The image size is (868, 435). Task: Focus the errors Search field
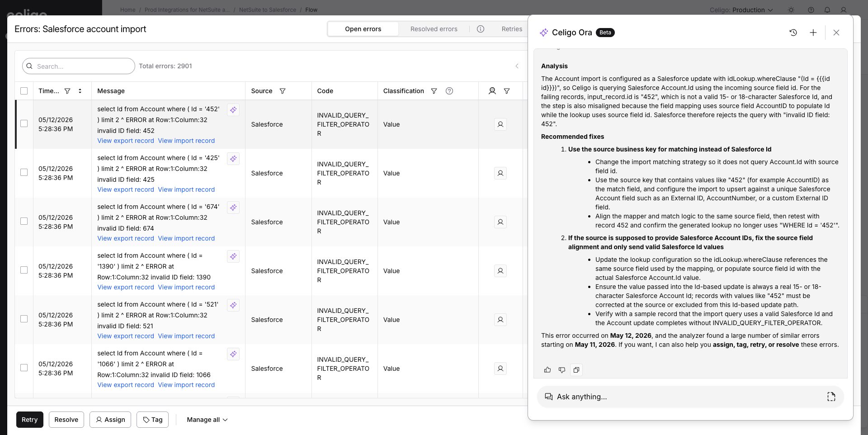coord(79,66)
